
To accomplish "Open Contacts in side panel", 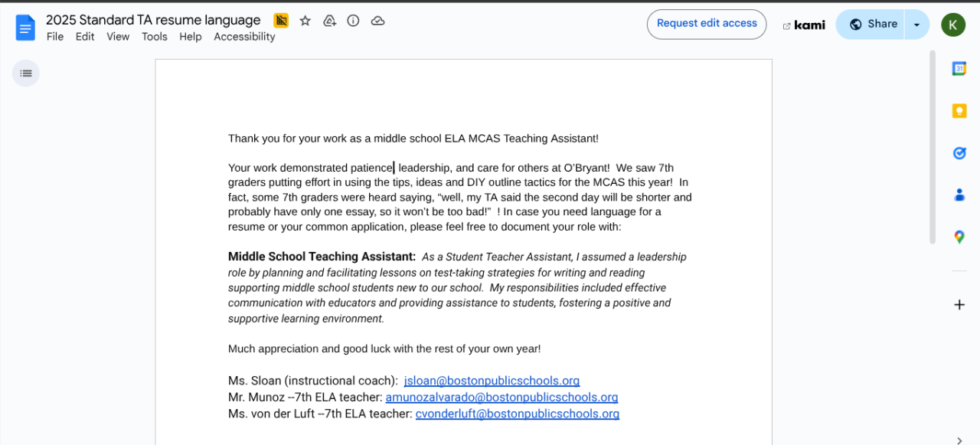I will pyautogui.click(x=959, y=195).
